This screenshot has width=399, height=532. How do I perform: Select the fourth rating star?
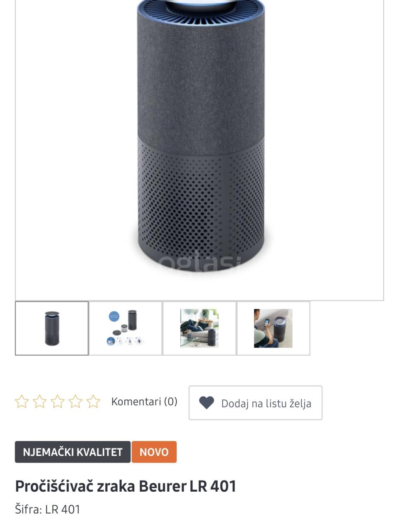point(75,401)
